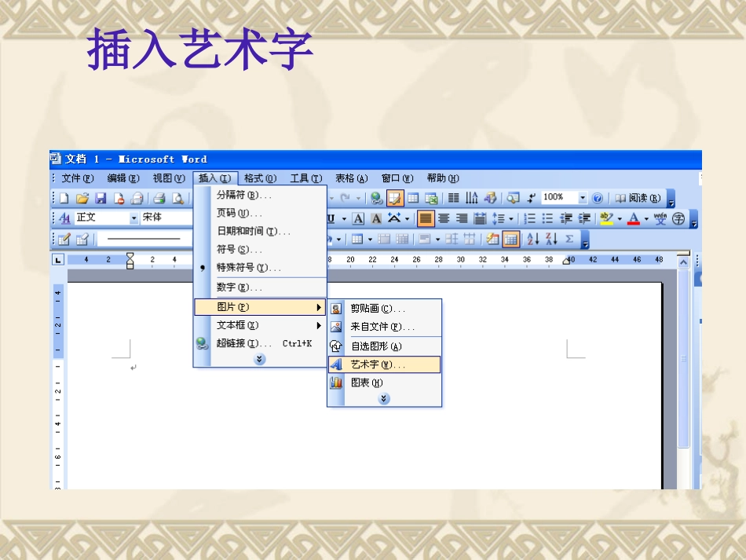Image resolution: width=746 pixels, height=560 pixels.
Task: Toggle the Tables and Borders button in the standard toolbar
Action: (x=395, y=198)
